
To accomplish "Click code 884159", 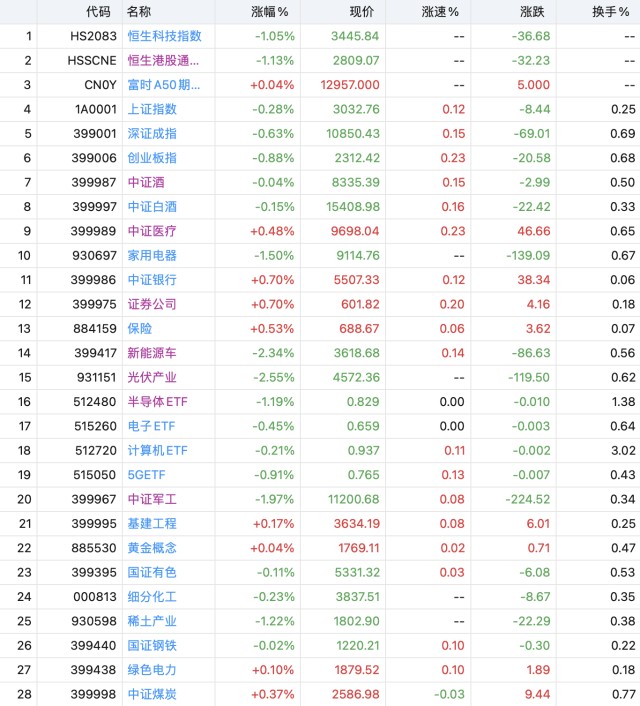I will point(95,328).
